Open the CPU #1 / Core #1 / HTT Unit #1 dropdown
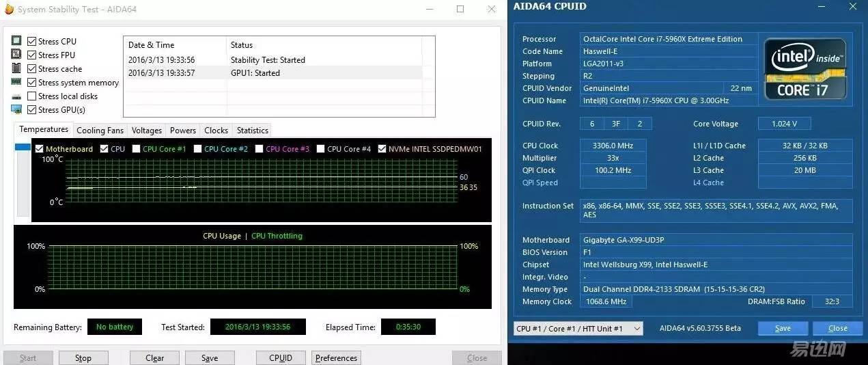 [x=578, y=328]
